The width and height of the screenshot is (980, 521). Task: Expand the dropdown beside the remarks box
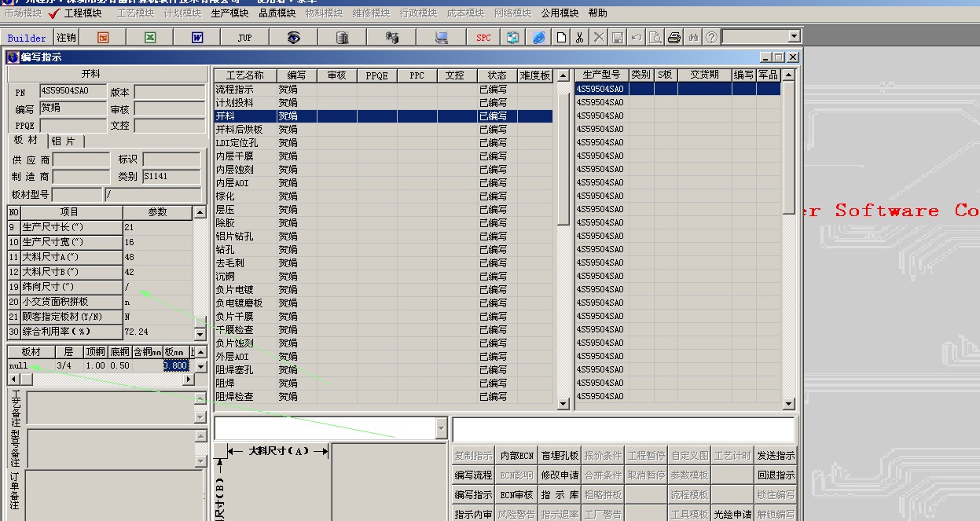pyautogui.click(x=441, y=428)
